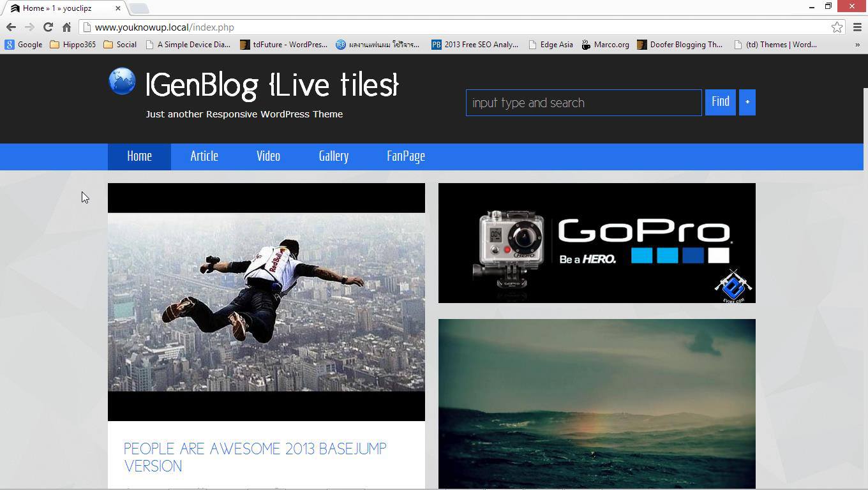Image resolution: width=868 pixels, height=490 pixels.
Task: Open the People Are Awesome 2013 Basejump post title
Action: tap(255, 457)
